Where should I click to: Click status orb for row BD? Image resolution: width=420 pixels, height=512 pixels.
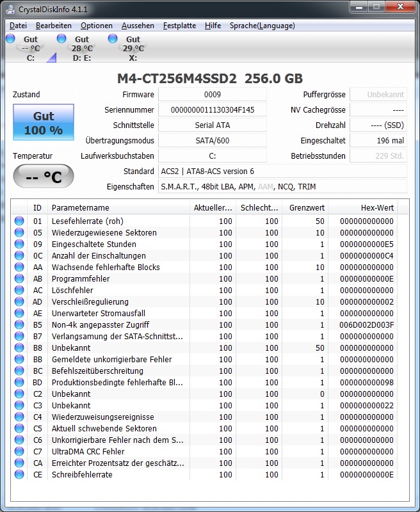click(19, 382)
